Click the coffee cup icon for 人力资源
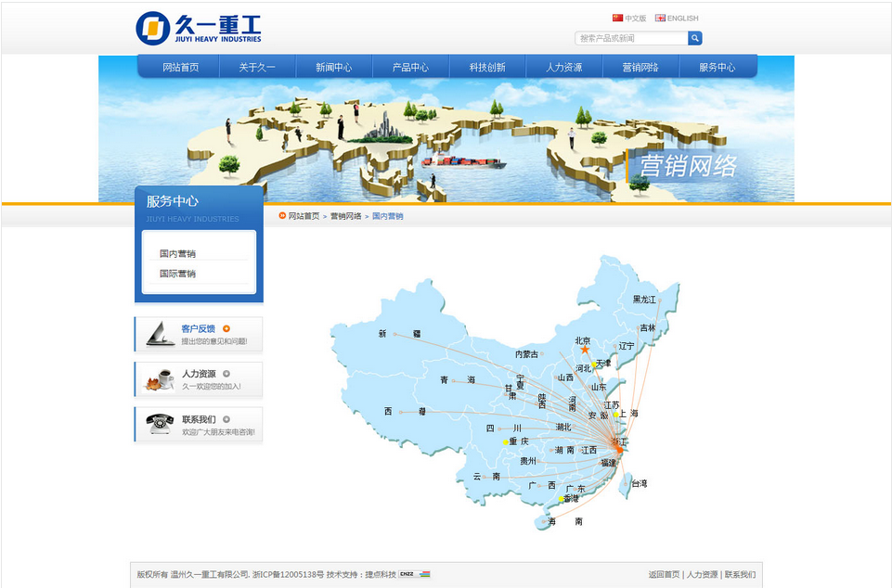Viewport: 892px width, 588px height. coord(160,378)
